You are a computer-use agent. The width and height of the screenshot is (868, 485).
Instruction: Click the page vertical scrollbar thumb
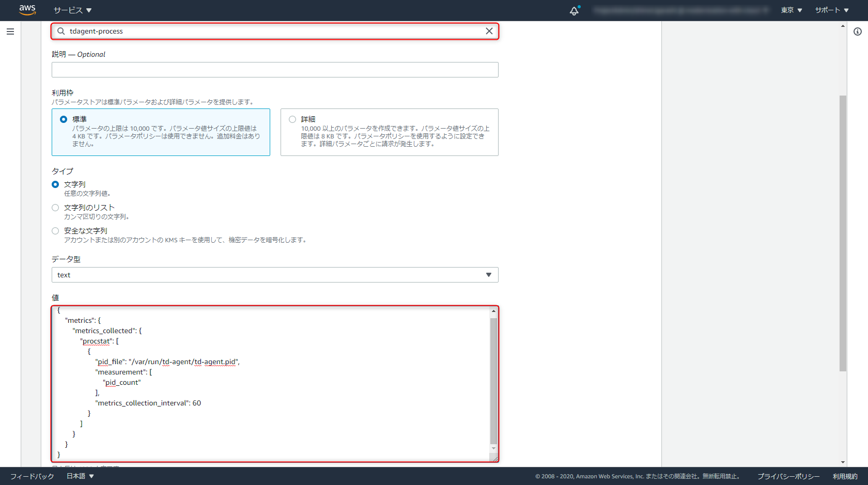tap(843, 233)
